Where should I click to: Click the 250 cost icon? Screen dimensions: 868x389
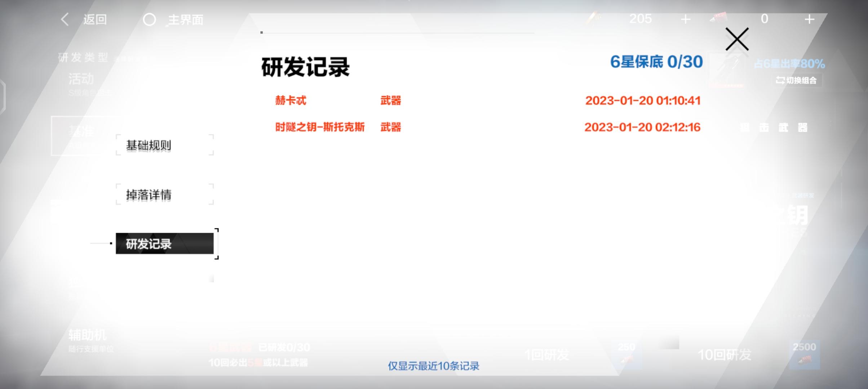pos(626,355)
